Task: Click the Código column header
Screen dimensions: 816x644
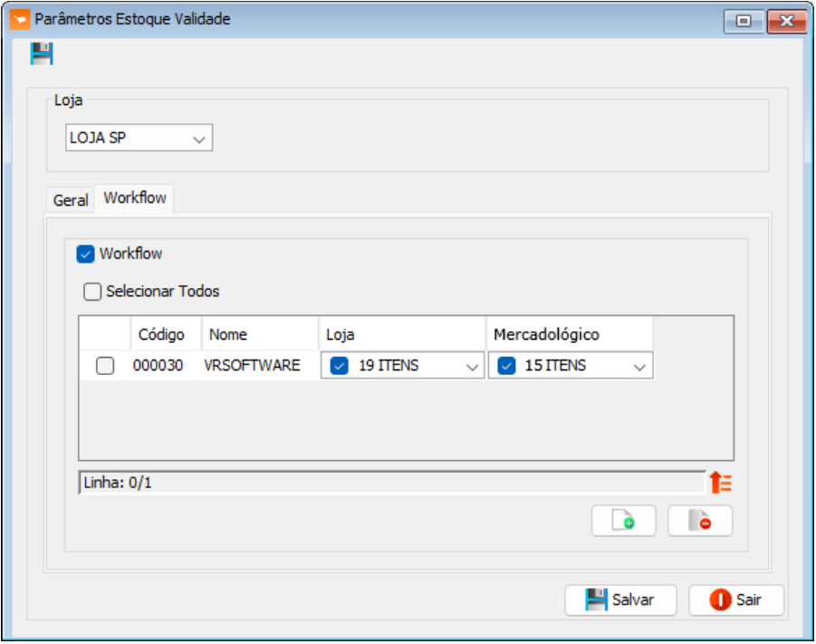Action: 161,335
